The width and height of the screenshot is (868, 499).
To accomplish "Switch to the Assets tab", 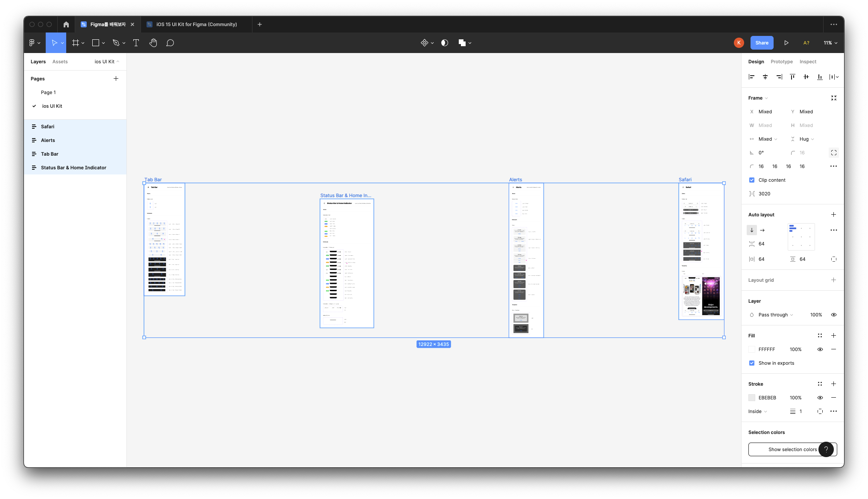I will pos(60,62).
